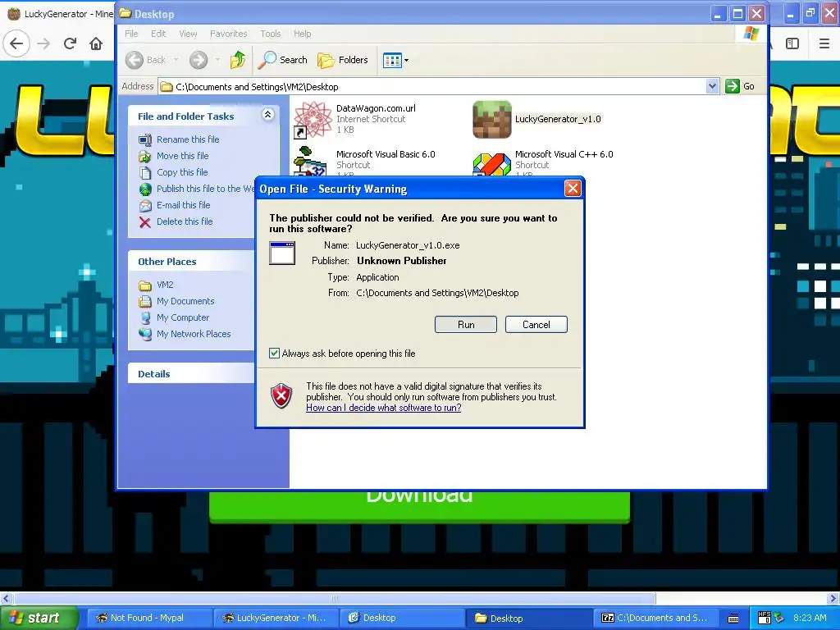Uncheck Always ask before opening this file
This screenshot has height=630, width=840.
pos(274,353)
